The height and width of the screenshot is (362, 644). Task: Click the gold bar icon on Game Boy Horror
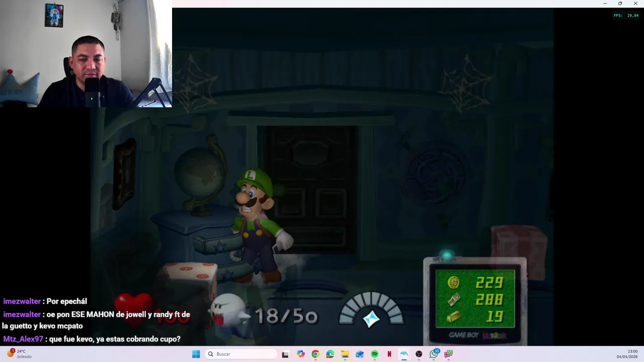453,316
